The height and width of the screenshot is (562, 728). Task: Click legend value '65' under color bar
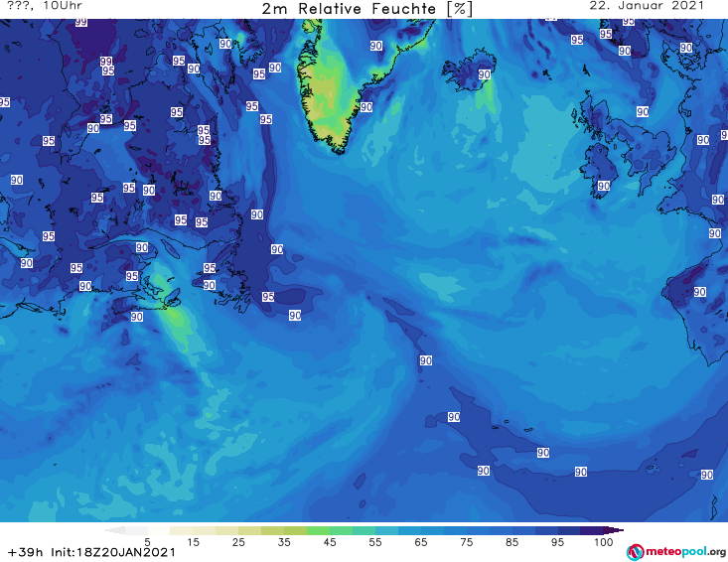pos(421,541)
